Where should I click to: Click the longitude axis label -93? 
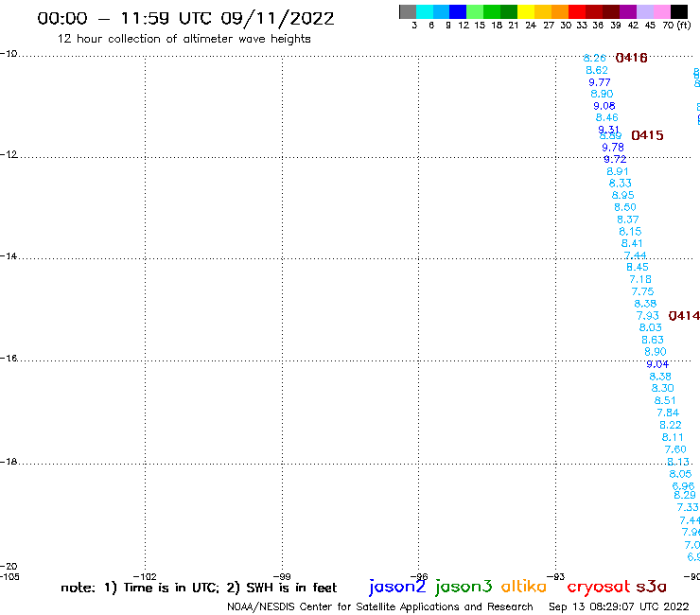pos(555,576)
